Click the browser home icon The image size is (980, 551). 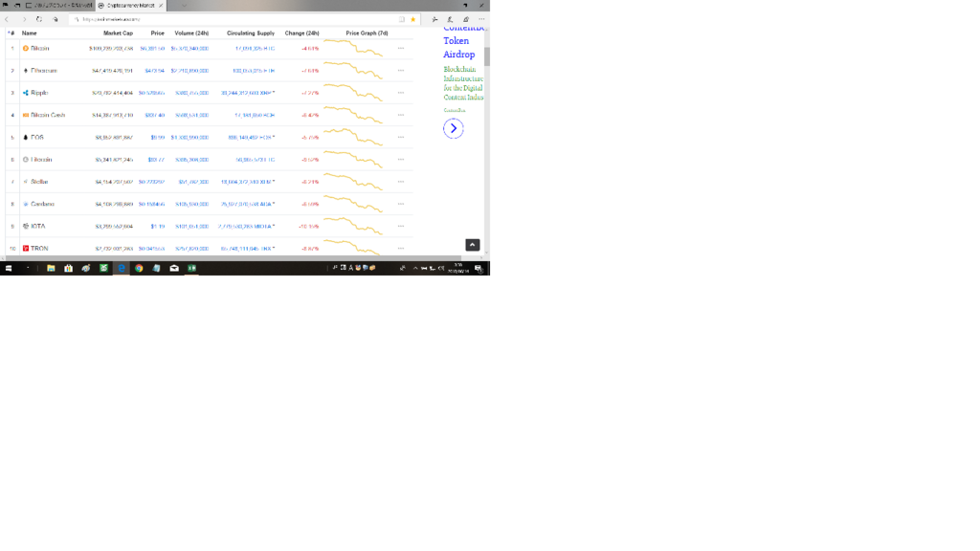pyautogui.click(x=56, y=19)
